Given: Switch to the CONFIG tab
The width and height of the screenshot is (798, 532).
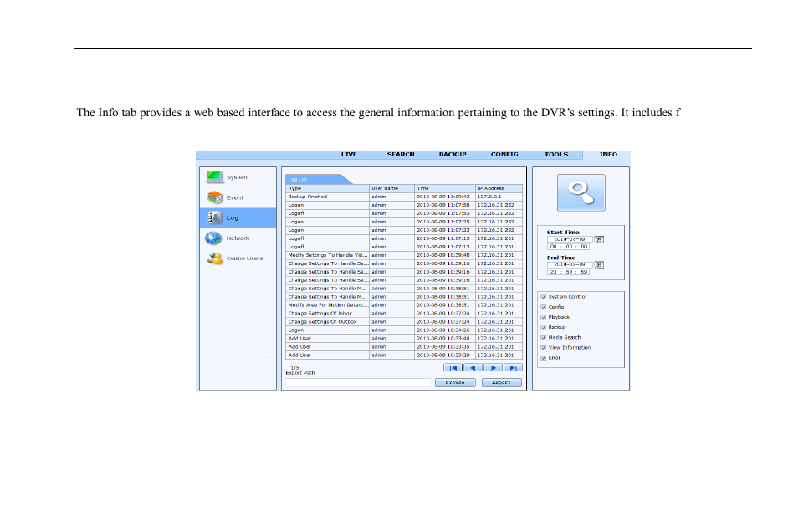Looking at the screenshot, I should click(x=504, y=154).
